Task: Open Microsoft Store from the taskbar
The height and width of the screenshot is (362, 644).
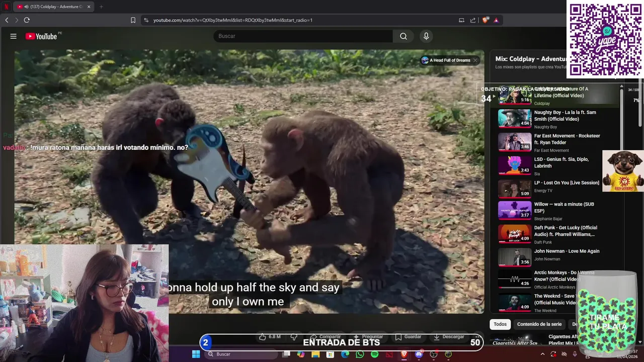Action: [x=330, y=354]
